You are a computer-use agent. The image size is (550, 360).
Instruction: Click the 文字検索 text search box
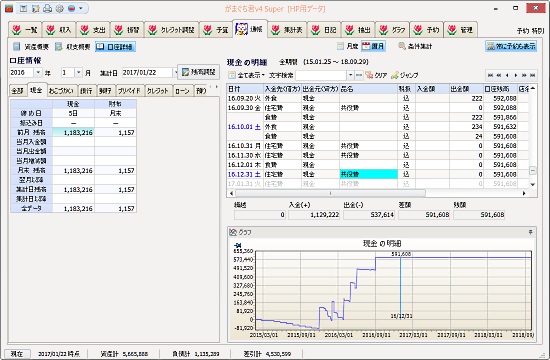321,75
